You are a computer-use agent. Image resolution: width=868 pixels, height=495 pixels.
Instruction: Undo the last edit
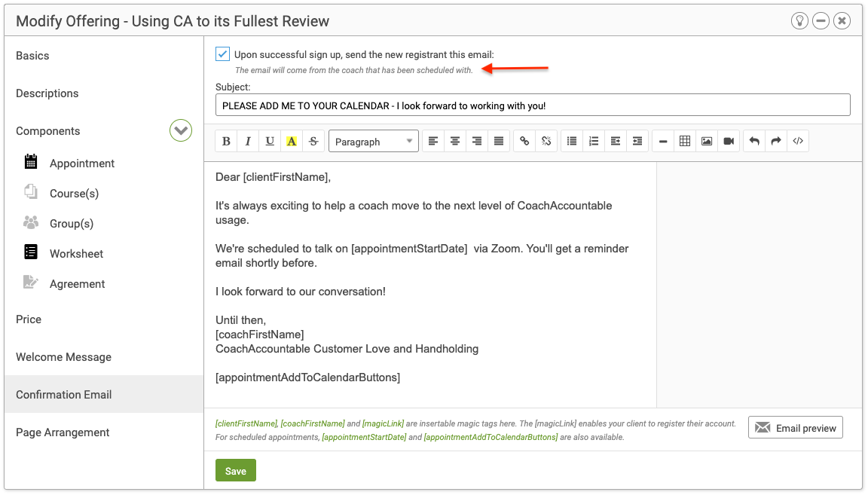[754, 142]
